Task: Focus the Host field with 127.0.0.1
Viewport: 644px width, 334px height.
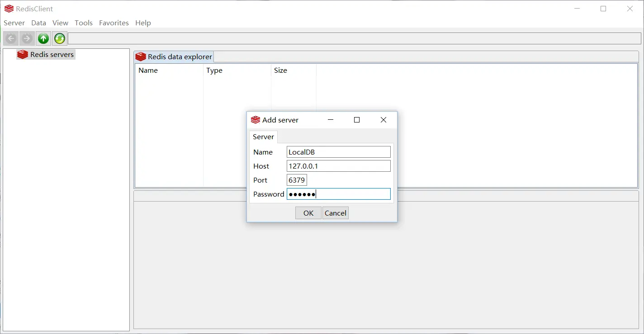Action: (x=339, y=166)
